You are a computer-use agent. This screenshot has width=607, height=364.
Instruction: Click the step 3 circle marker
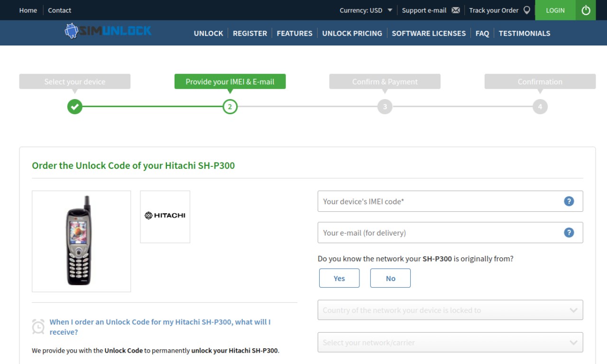point(385,107)
